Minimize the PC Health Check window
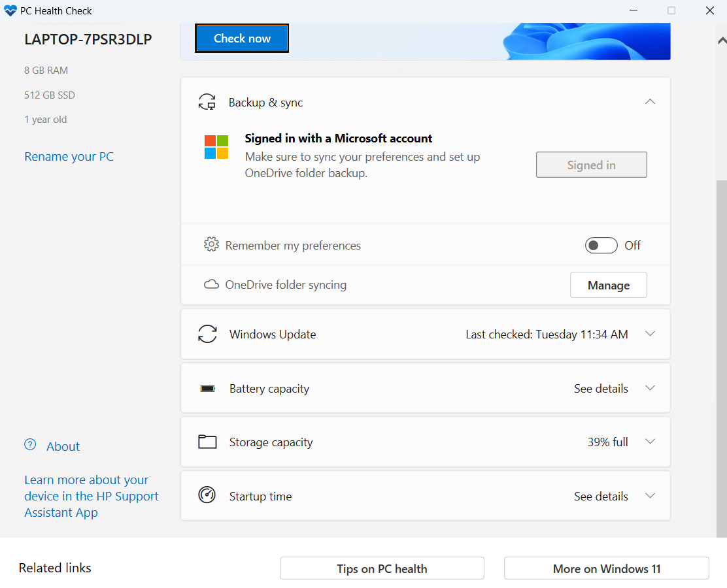The image size is (727, 588). (x=634, y=10)
